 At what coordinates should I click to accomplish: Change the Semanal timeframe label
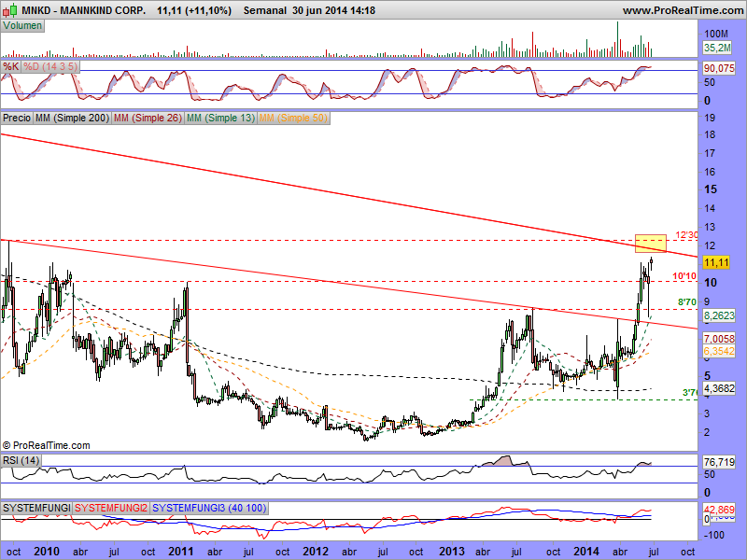coord(265,10)
